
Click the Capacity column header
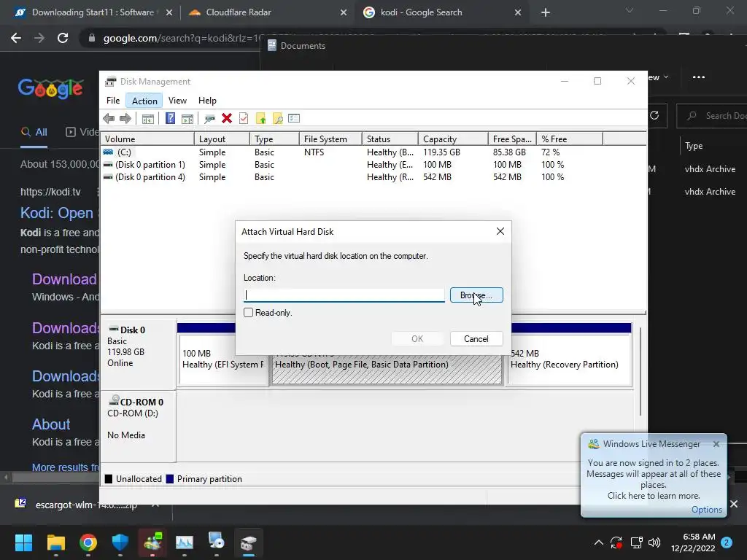click(x=453, y=139)
